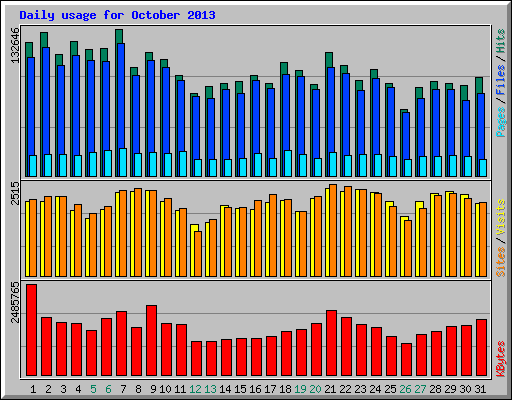
Task: Click day 23 on the x-axis
Action: (x=360, y=389)
